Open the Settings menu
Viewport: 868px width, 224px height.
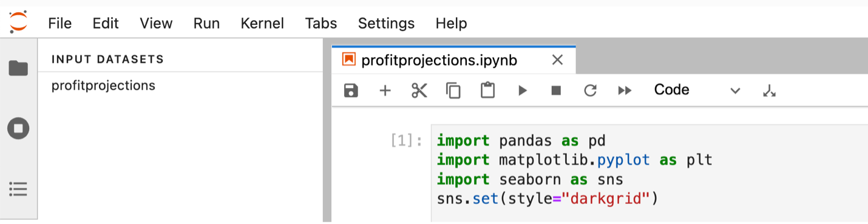(x=386, y=23)
